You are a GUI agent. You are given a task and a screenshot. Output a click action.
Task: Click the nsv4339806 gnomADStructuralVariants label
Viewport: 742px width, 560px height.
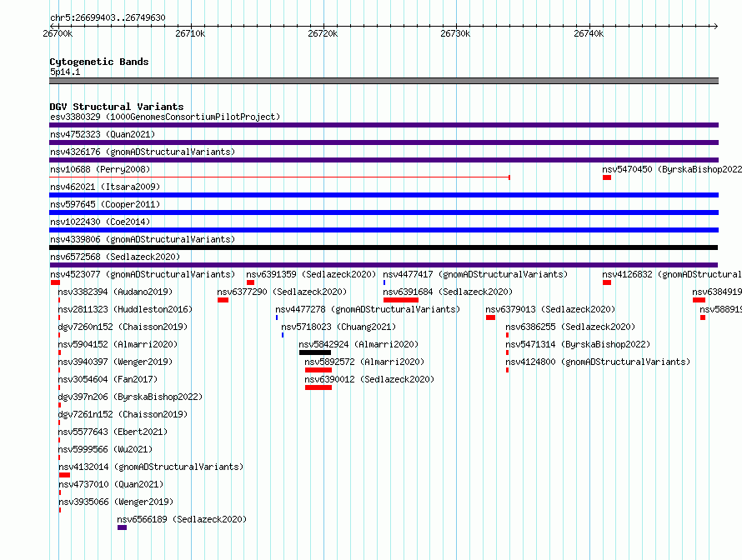pyautogui.click(x=143, y=239)
